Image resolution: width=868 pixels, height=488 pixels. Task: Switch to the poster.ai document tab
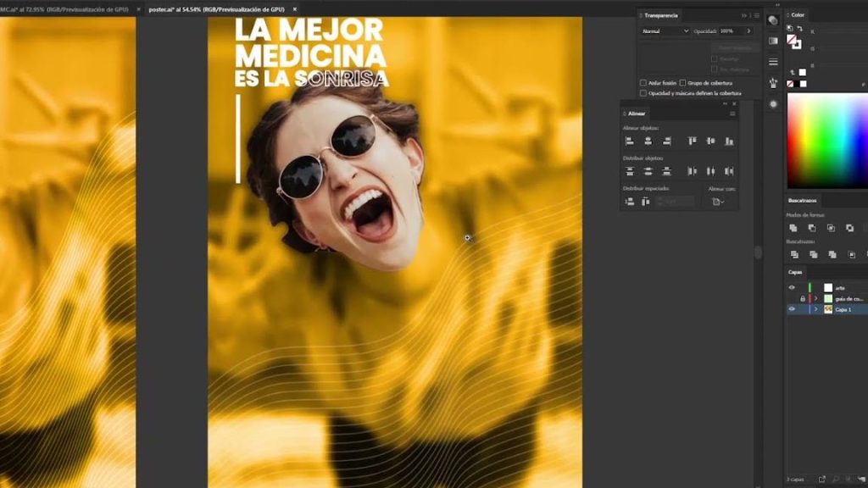point(218,8)
